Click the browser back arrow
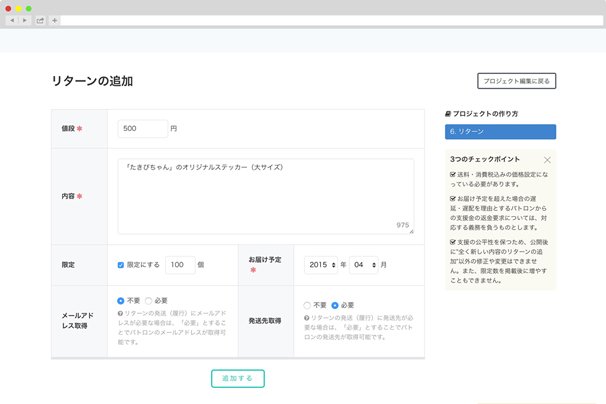 click(x=12, y=20)
